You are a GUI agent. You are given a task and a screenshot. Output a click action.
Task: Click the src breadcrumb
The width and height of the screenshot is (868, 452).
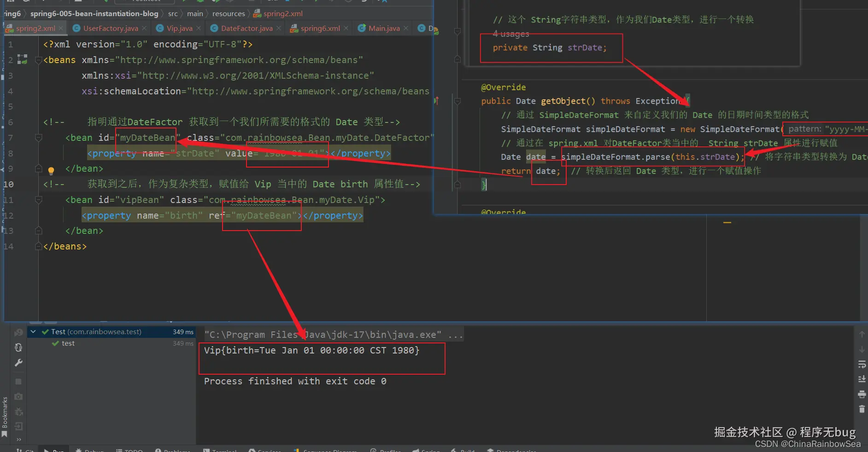[x=173, y=13]
